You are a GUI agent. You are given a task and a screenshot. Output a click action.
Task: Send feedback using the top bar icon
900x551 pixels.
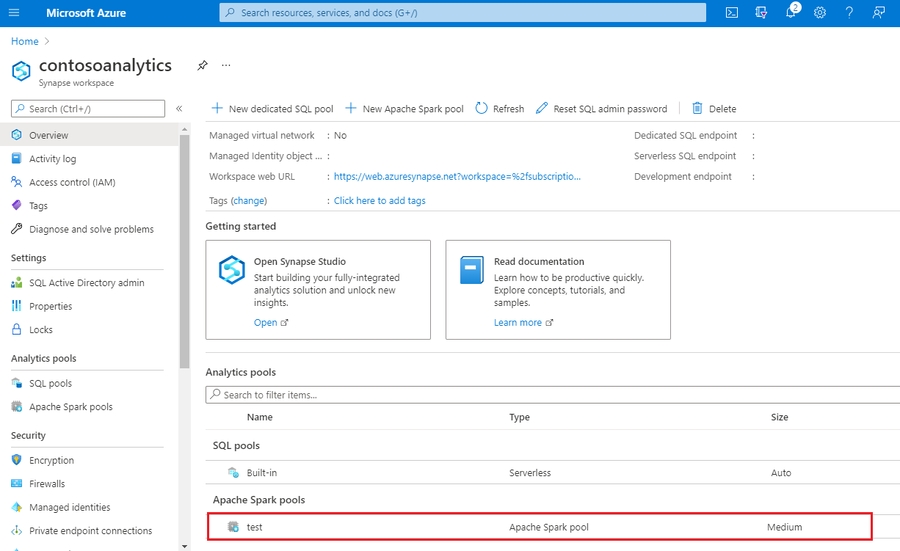[878, 13]
